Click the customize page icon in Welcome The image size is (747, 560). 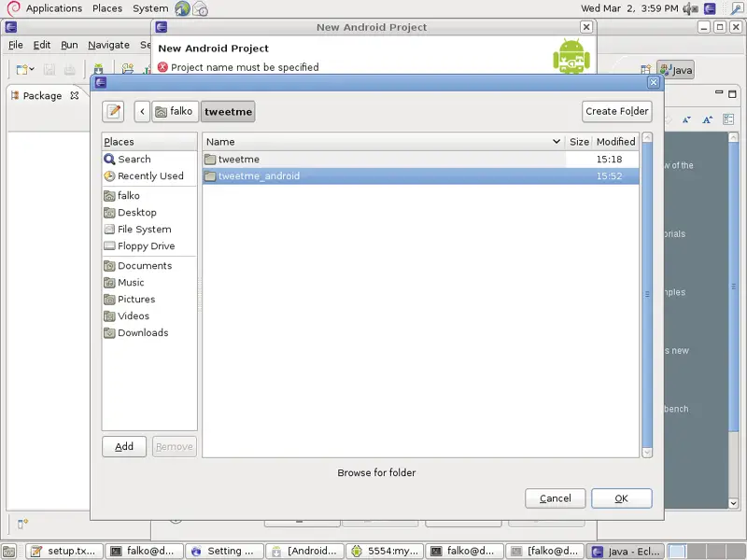728,119
